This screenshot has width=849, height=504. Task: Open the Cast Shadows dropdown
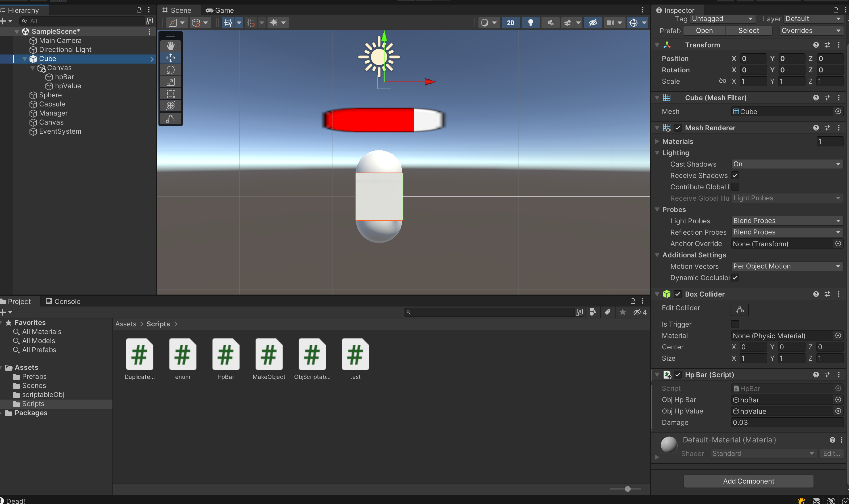pos(787,164)
